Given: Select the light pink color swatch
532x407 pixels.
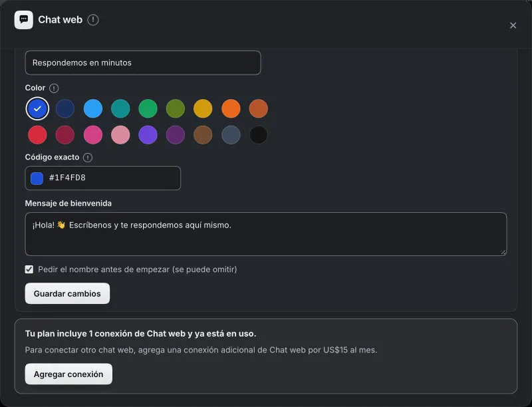Looking at the screenshot, I should click(120, 134).
